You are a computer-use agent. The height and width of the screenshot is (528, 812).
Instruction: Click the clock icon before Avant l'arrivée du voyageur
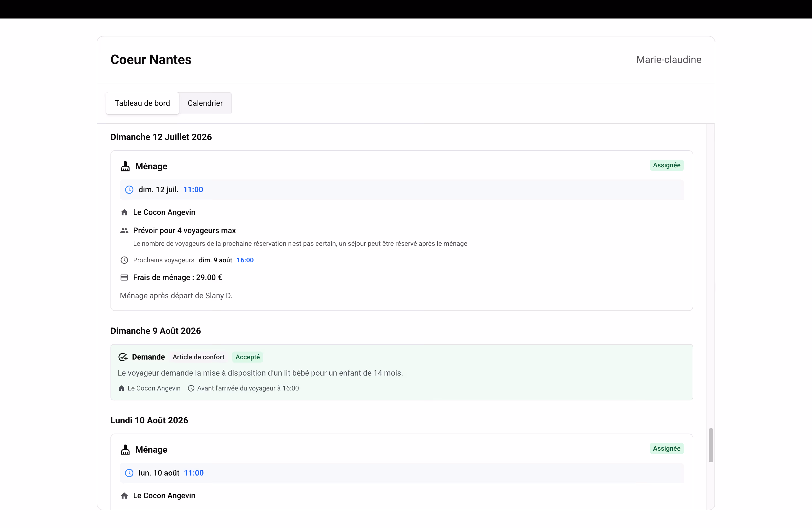(x=191, y=388)
